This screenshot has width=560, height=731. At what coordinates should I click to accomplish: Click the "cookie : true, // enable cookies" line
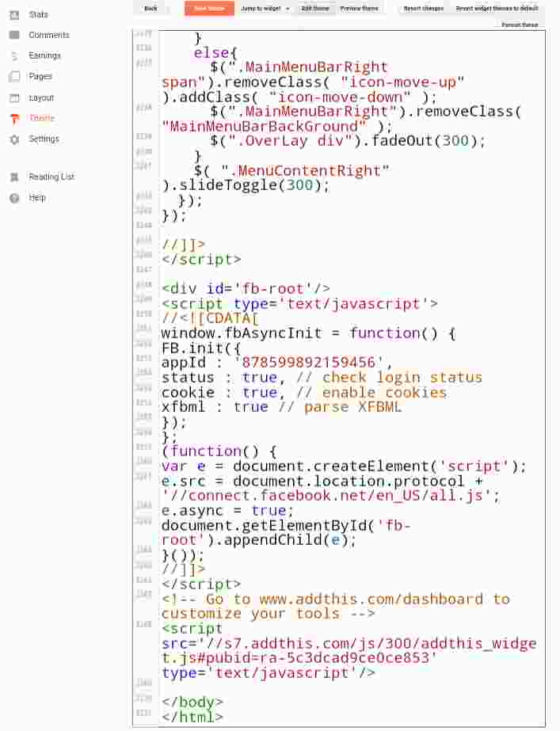pyautogui.click(x=304, y=392)
